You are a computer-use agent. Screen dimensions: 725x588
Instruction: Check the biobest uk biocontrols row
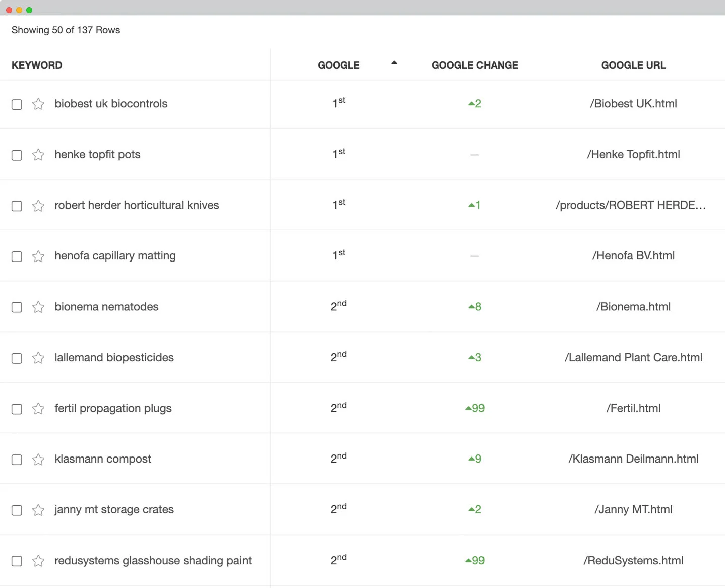[x=17, y=104]
